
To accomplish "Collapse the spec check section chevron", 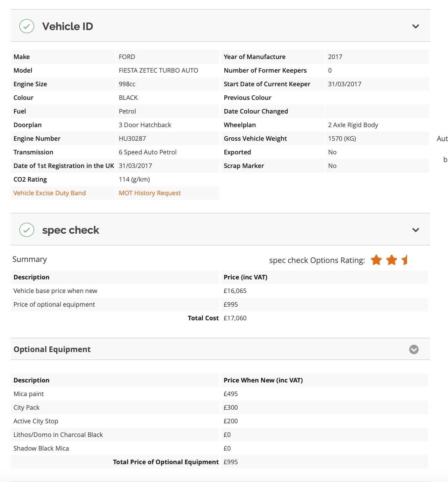I will [416, 230].
